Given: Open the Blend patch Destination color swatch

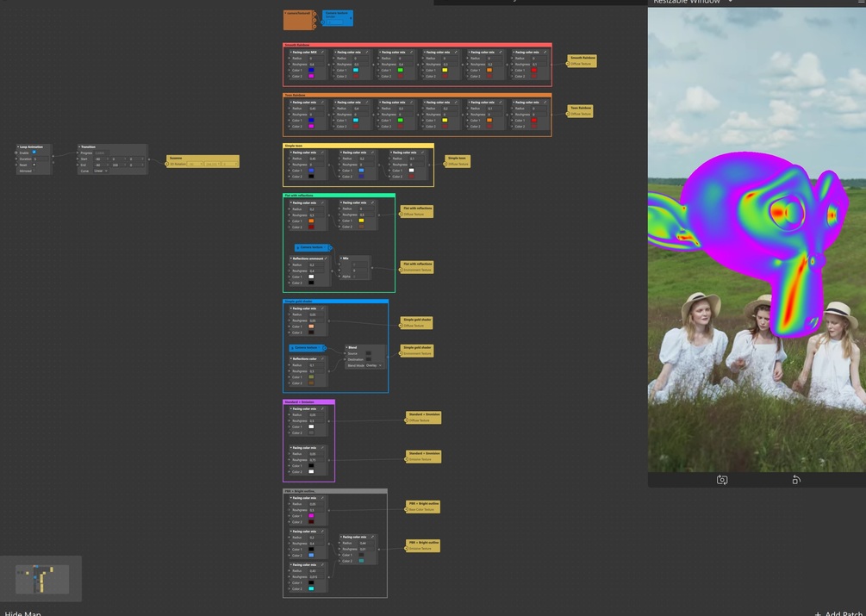Looking at the screenshot, I should (x=369, y=359).
